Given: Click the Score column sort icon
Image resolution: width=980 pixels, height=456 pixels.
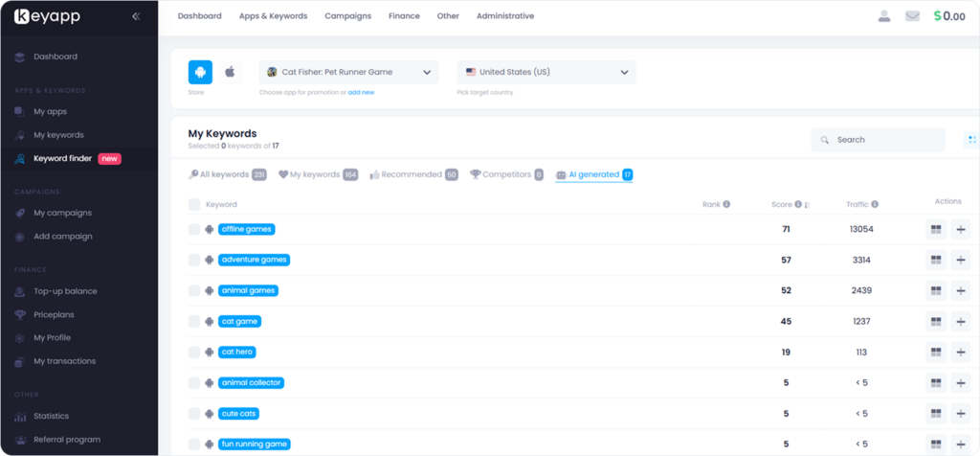Looking at the screenshot, I should point(807,204).
